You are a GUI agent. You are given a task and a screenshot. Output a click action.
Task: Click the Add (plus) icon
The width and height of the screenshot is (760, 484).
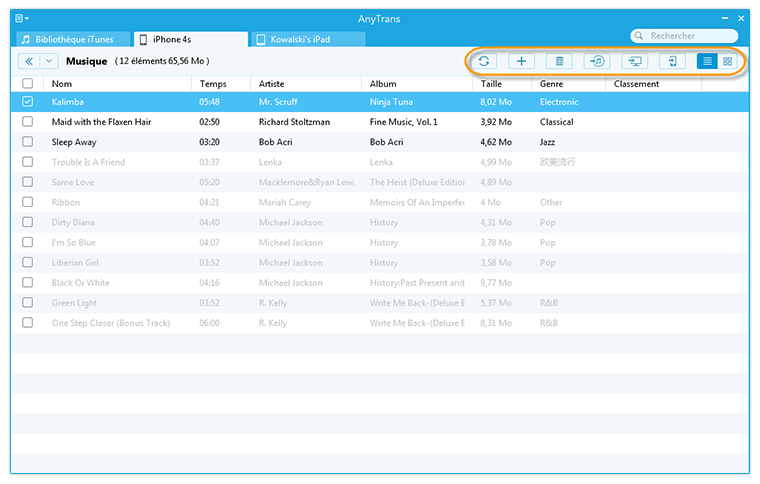coord(522,61)
